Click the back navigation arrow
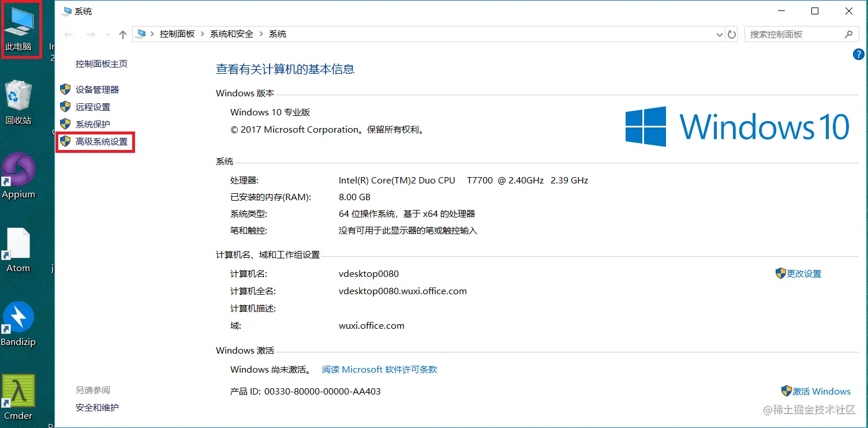 coord(69,35)
